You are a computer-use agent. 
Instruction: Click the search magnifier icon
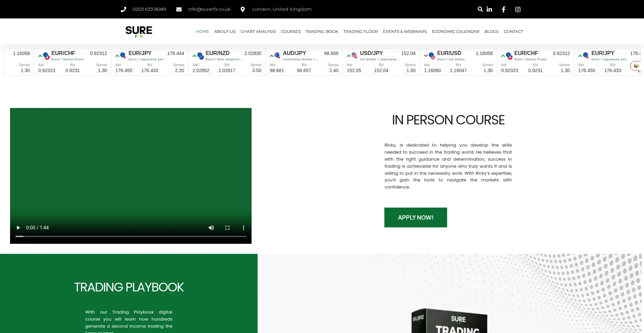[x=480, y=9]
